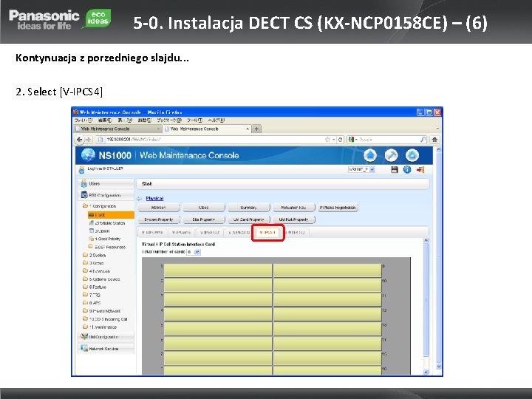532x399 pixels.
Task: Click the Network Service sidebar icon
Action: point(83,349)
